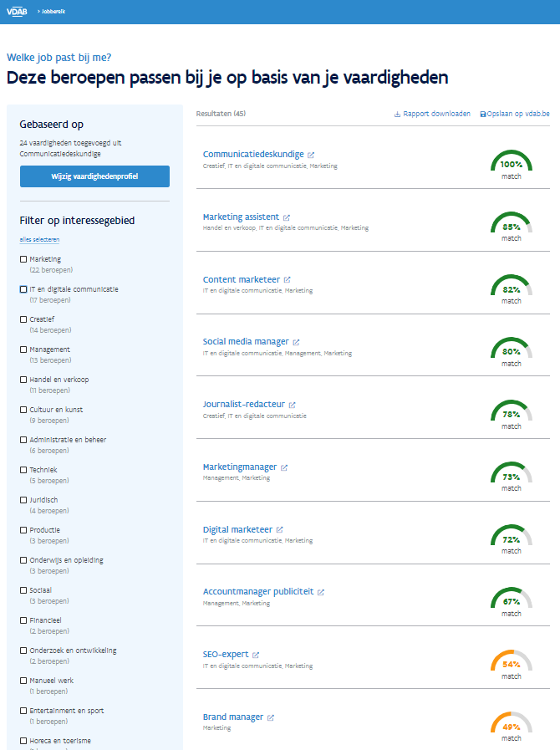The width and height of the screenshot is (560, 750).
Task: Click the VDAB logo in header
Action: pos(17,11)
